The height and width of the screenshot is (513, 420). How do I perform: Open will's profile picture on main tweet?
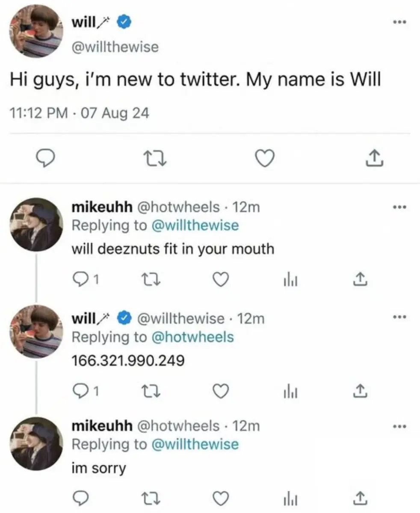35,32
